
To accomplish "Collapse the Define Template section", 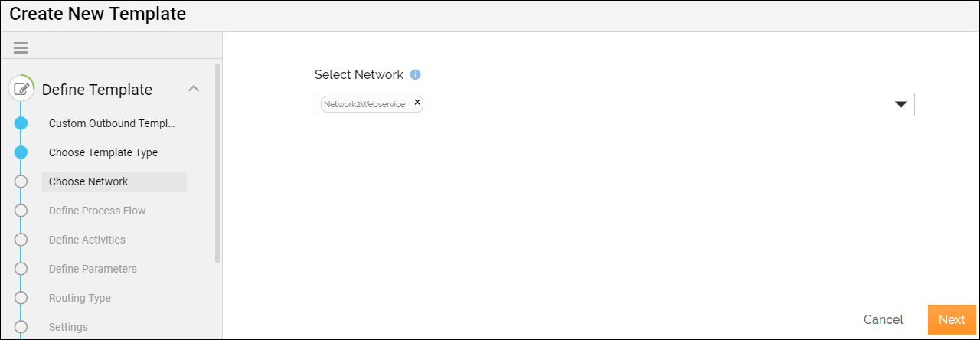I will tap(194, 89).
